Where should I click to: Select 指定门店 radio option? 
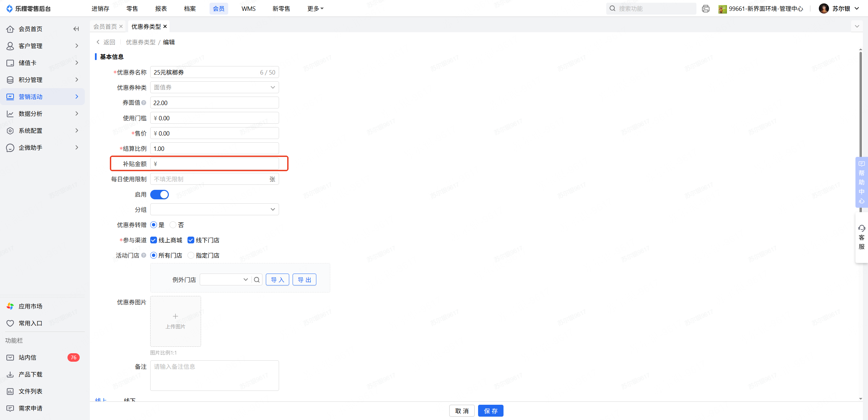point(191,255)
